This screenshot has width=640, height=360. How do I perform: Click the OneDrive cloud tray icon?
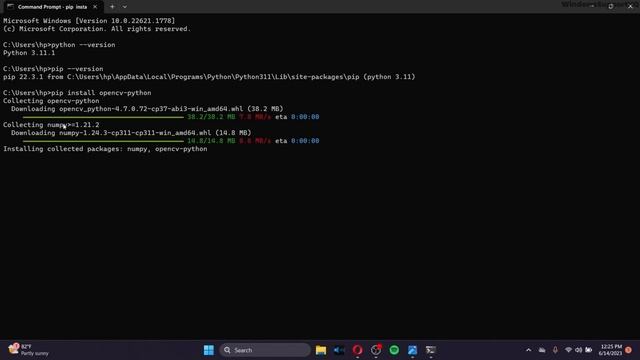click(x=542, y=350)
